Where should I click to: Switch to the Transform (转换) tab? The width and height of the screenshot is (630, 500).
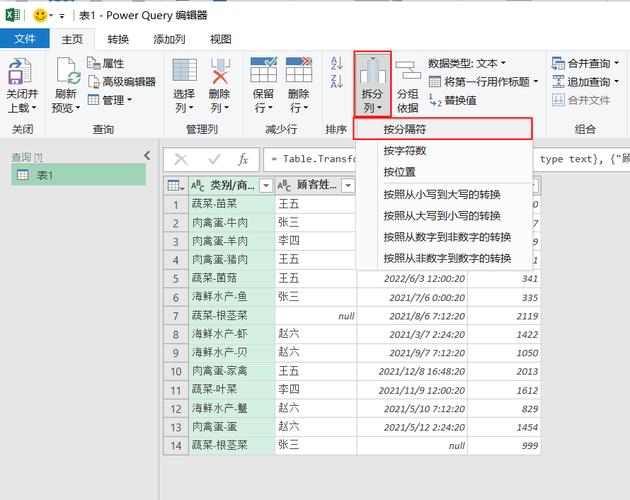pos(118,39)
